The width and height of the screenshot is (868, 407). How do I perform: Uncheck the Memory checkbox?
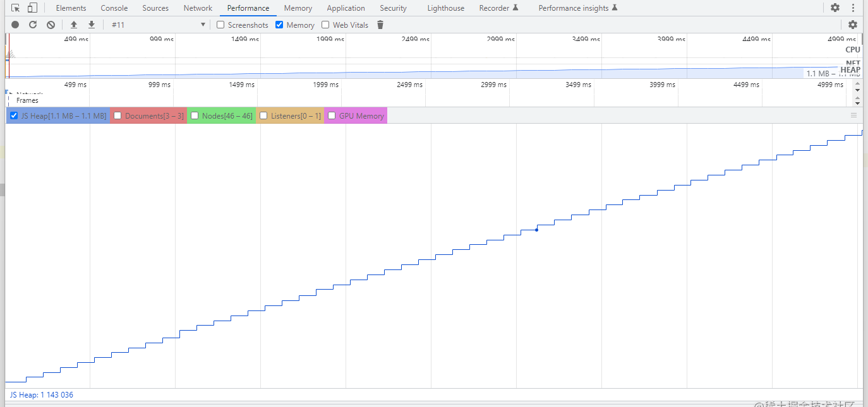tap(279, 25)
